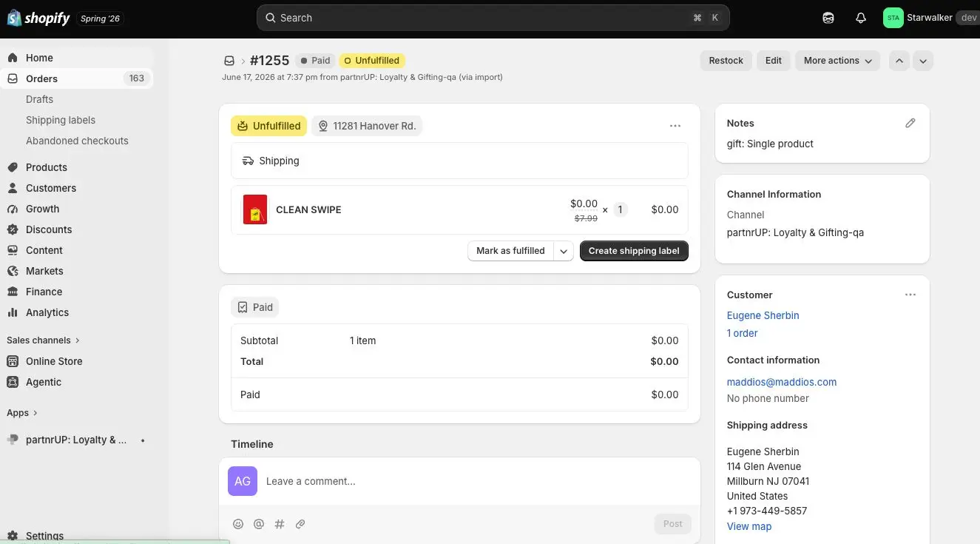
Task: Go to previous order with up arrow
Action: 899,61
